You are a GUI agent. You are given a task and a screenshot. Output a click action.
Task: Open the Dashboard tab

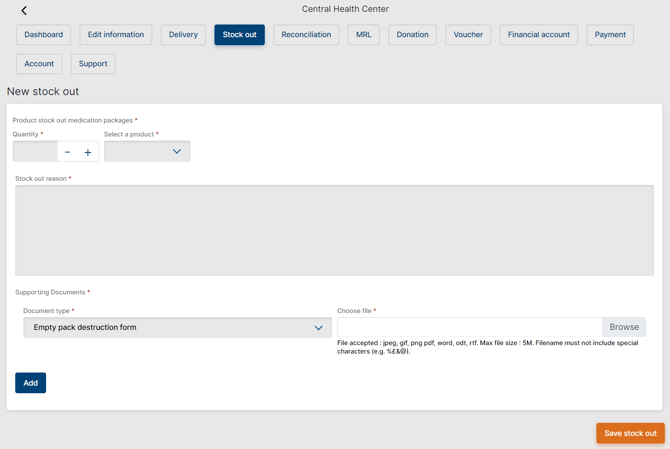coord(44,35)
